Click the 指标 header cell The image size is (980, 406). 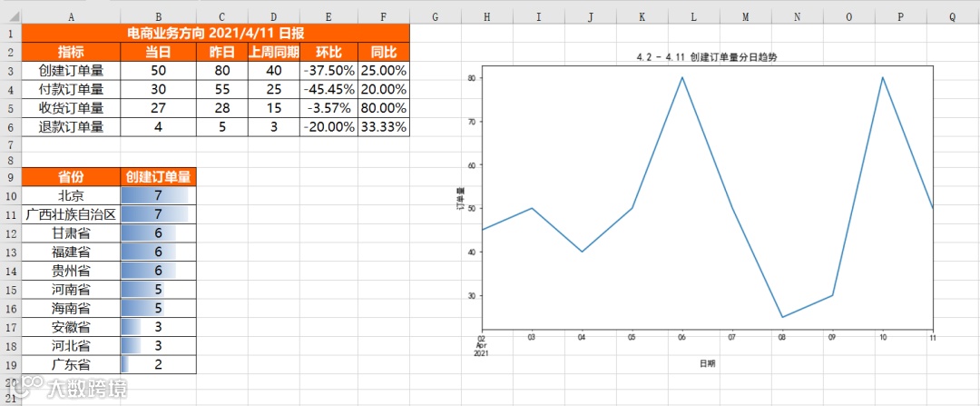[72, 51]
